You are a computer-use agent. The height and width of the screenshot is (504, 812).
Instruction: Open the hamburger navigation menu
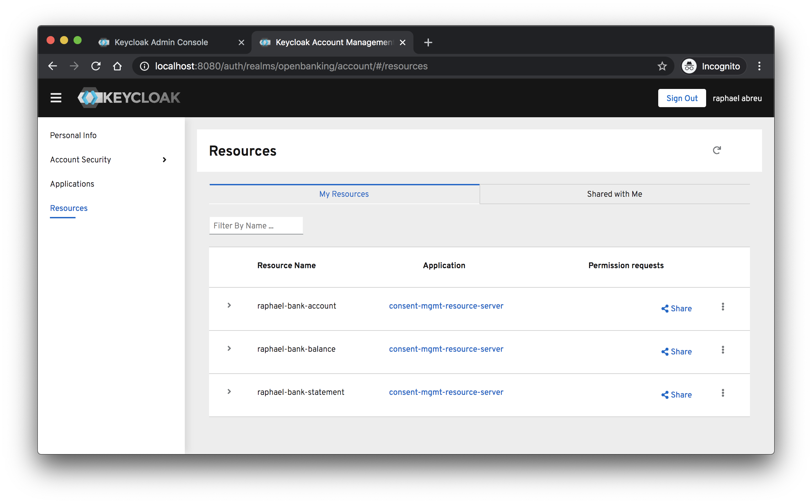(x=56, y=98)
